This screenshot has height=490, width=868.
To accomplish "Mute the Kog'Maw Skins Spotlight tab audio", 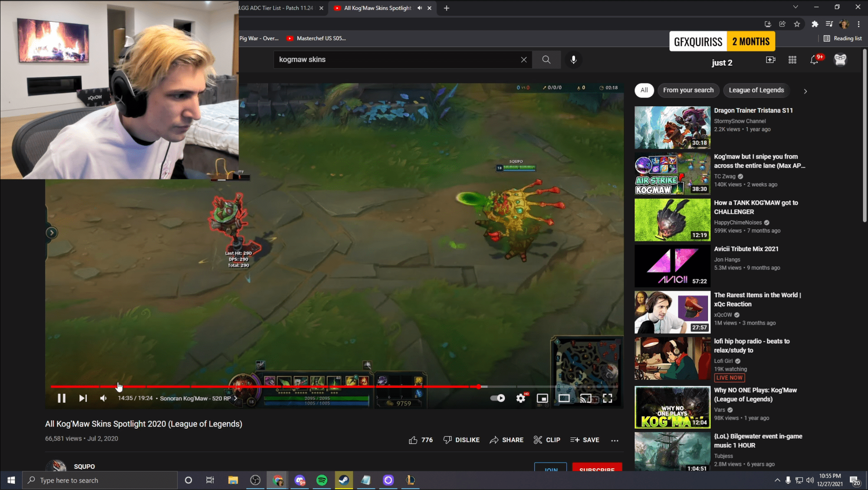I will click(420, 8).
